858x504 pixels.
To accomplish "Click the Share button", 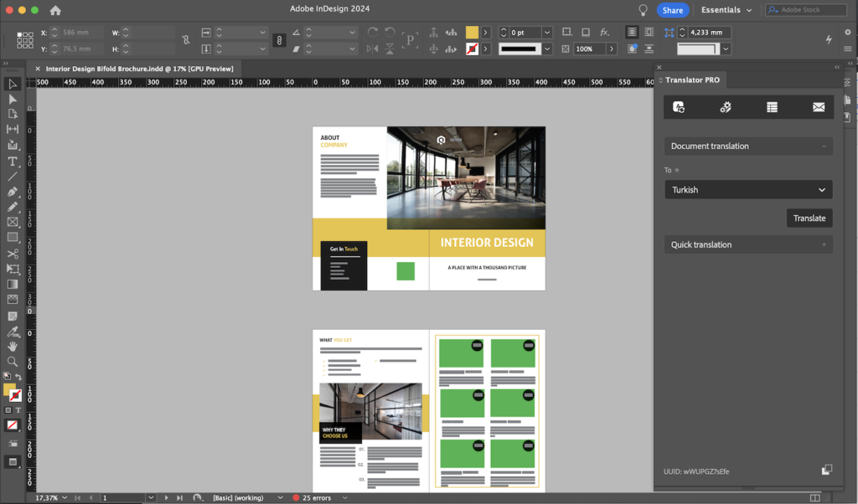I will [x=672, y=10].
